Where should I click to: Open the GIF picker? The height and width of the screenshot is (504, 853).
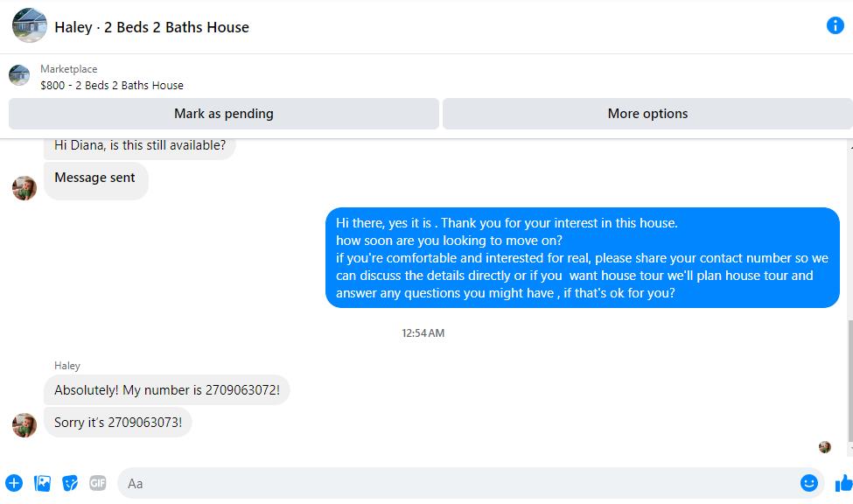pos(98,483)
